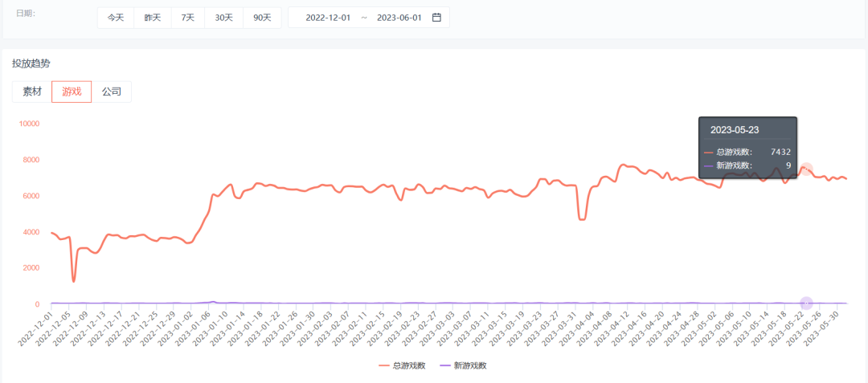Edit the start date 2022-12-01 field
This screenshot has width=868, height=383.
(328, 18)
